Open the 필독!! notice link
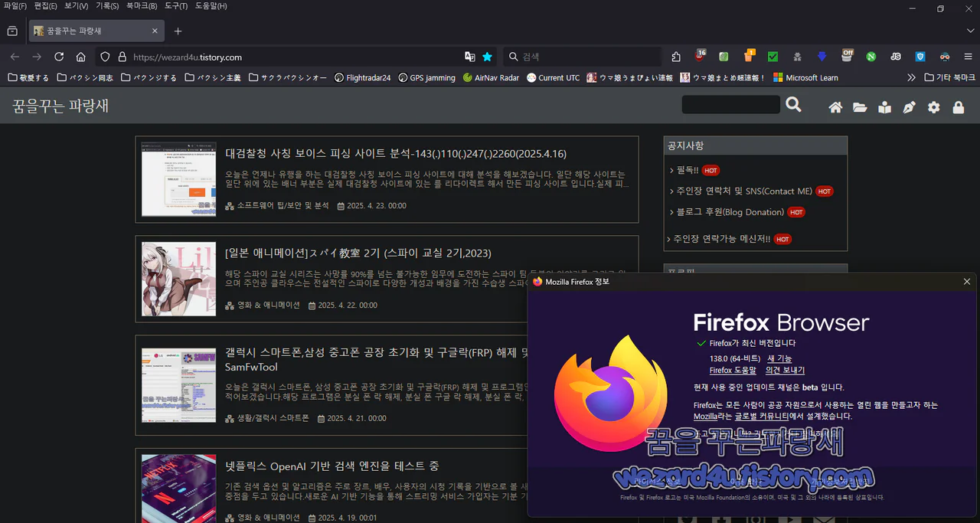The height and width of the screenshot is (523, 980). point(687,170)
